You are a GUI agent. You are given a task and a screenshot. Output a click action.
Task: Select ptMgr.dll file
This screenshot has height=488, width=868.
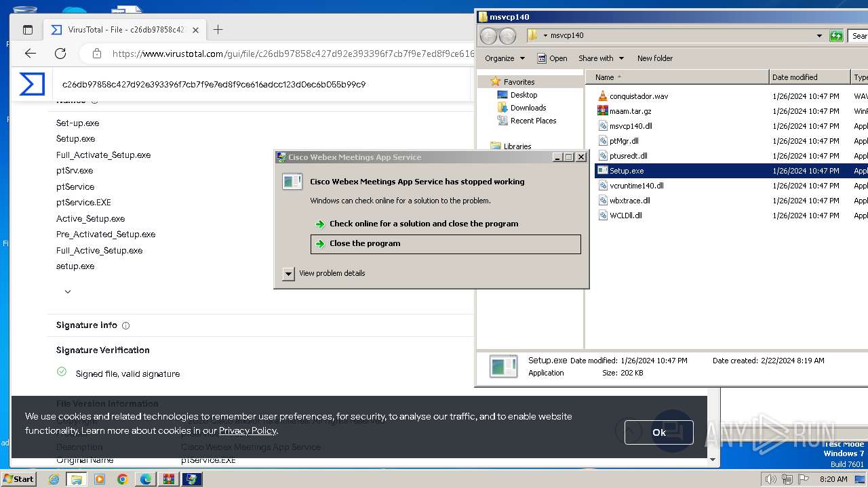pyautogui.click(x=624, y=141)
